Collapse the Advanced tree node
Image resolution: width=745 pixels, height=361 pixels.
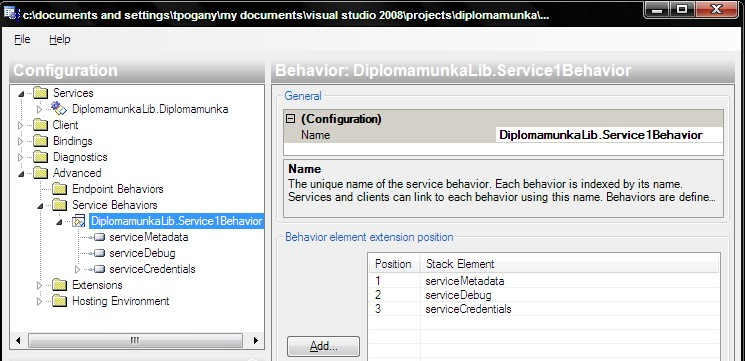[21, 174]
